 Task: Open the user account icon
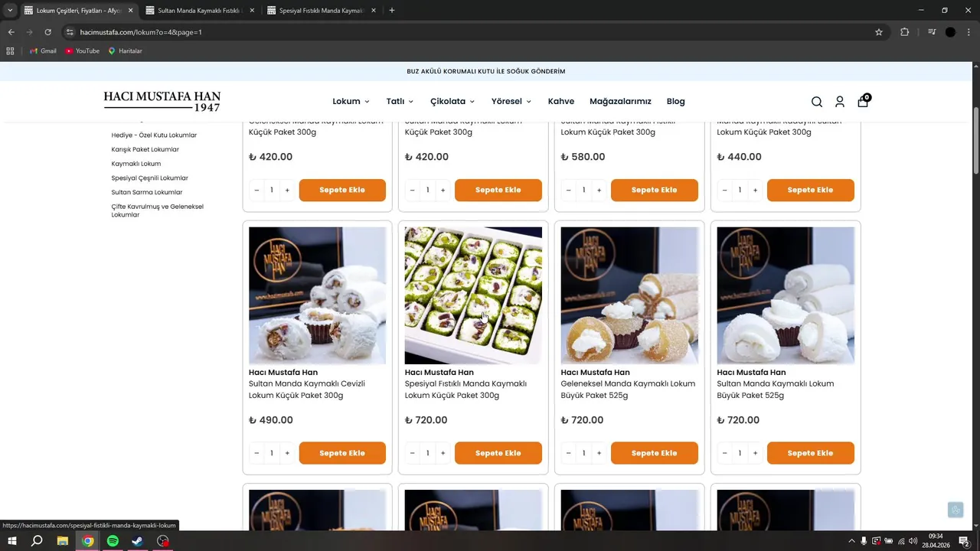[840, 102]
